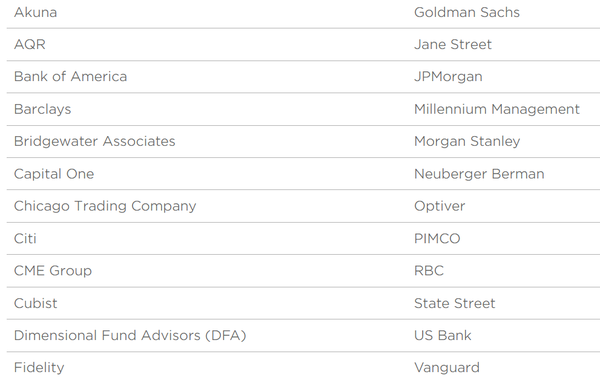Click the Capital One entry
Image resolution: width=600 pixels, height=383 pixels.
pos(54,174)
